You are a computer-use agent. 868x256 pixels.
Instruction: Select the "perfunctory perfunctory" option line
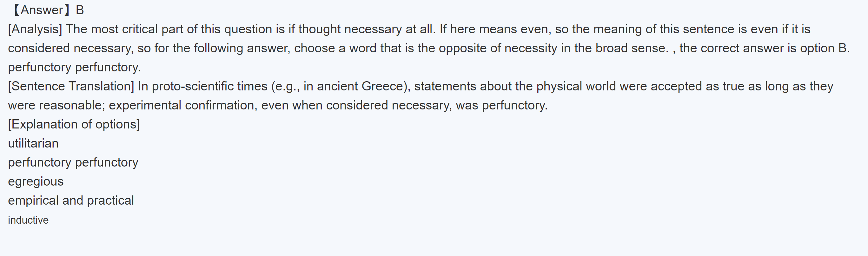coord(73,162)
